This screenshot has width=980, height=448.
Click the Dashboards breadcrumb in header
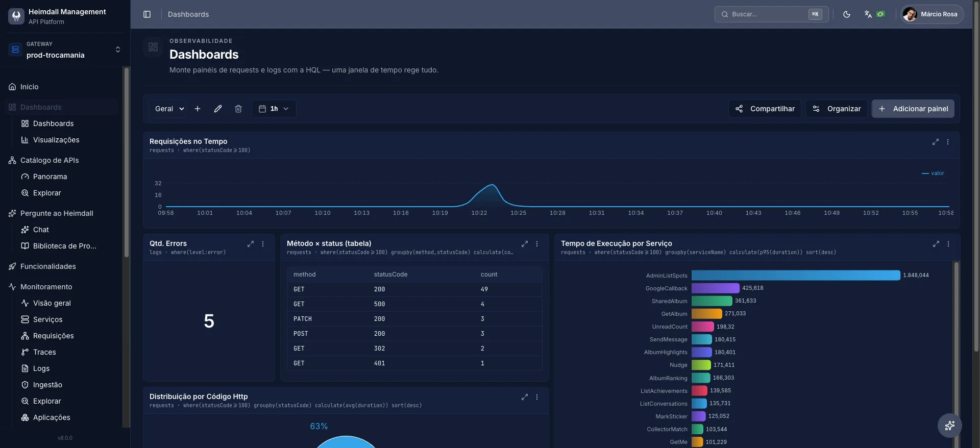click(x=188, y=14)
